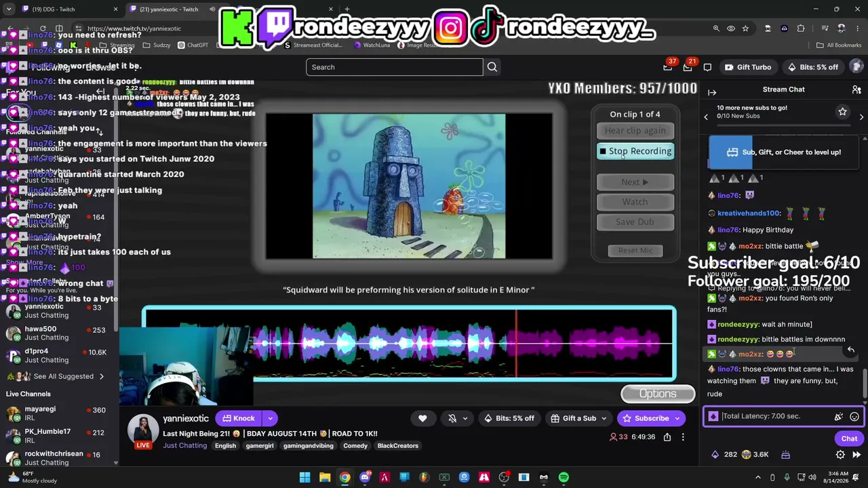Click the bits icon inside chat input

839,417
